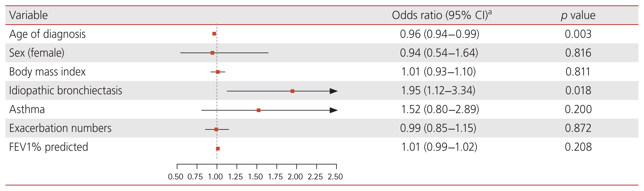
Task: Click the arrowhead ending the Asthma interval
Action: 334,110
